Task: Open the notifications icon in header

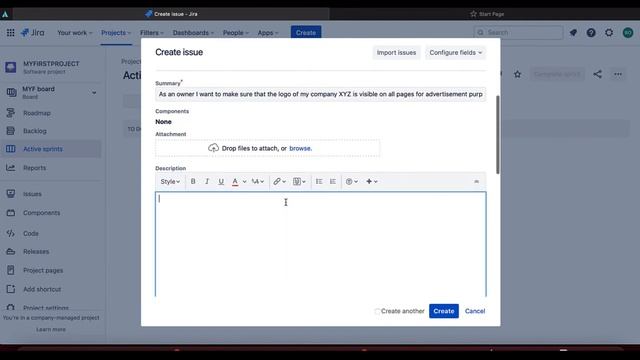Action: click(x=573, y=33)
